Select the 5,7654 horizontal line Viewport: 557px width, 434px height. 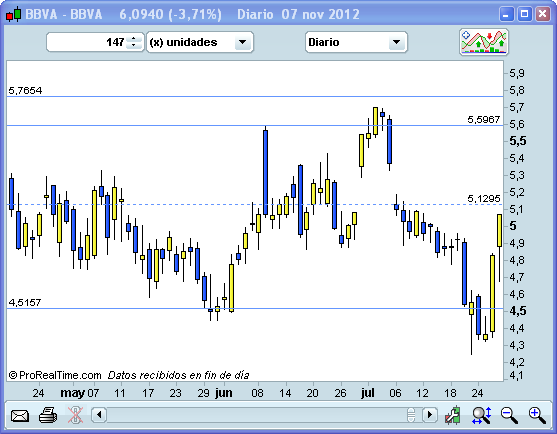(x=255, y=96)
